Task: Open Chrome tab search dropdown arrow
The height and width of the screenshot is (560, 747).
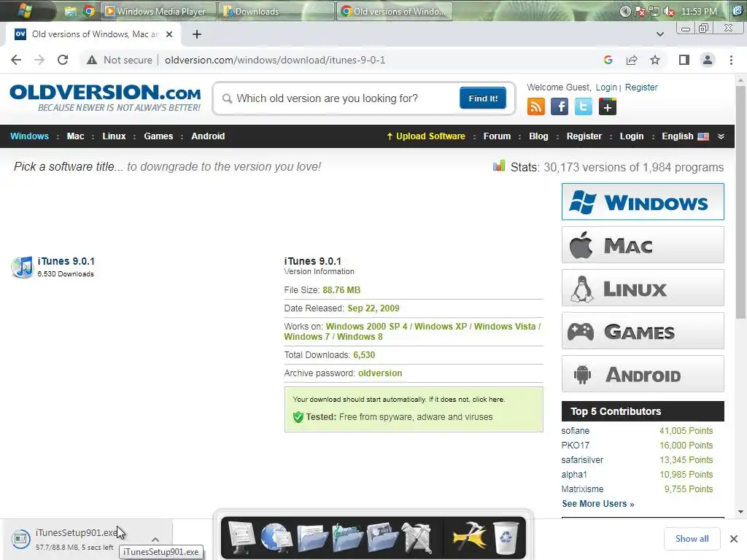Action: coord(659,34)
